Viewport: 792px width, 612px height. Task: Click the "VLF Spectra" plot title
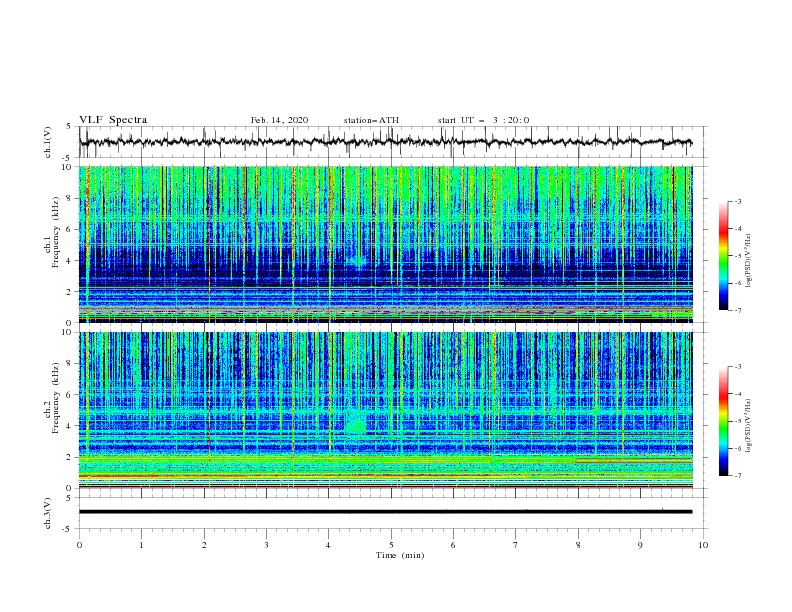(x=113, y=120)
